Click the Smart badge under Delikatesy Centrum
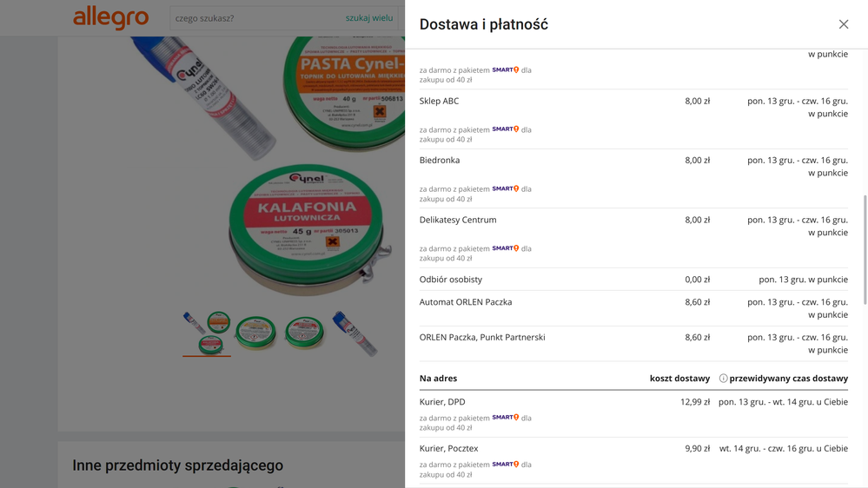This screenshot has height=488, width=868. point(506,248)
